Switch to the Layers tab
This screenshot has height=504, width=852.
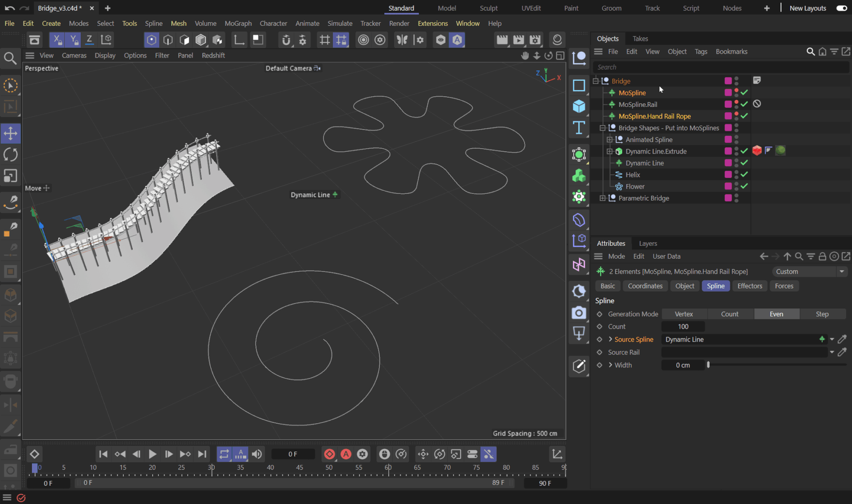click(x=648, y=244)
